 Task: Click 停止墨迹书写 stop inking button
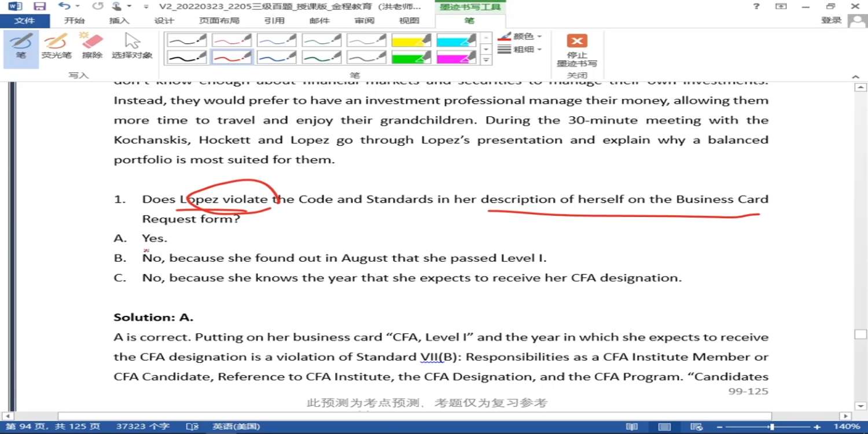tap(576, 50)
